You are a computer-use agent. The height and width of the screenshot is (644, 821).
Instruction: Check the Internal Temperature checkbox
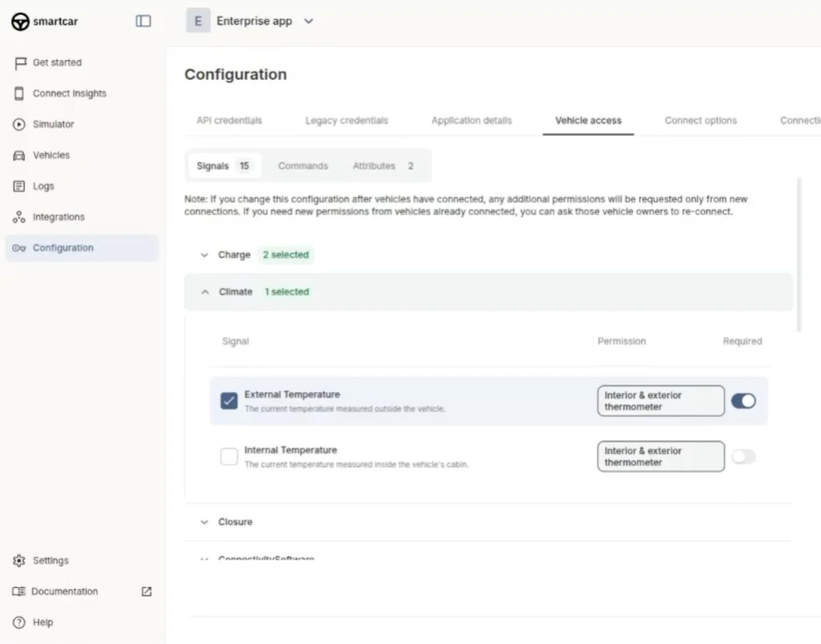(x=229, y=456)
